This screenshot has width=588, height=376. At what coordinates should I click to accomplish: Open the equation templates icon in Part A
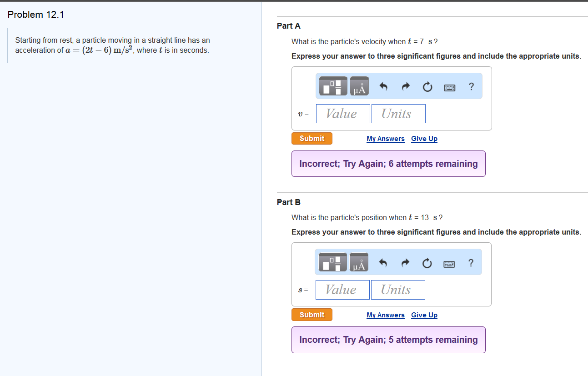tap(332, 85)
